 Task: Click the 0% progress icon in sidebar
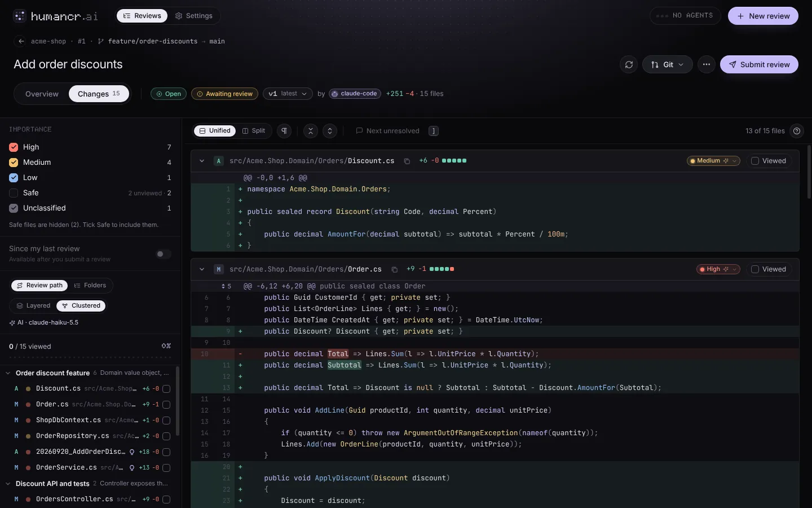pos(166,346)
